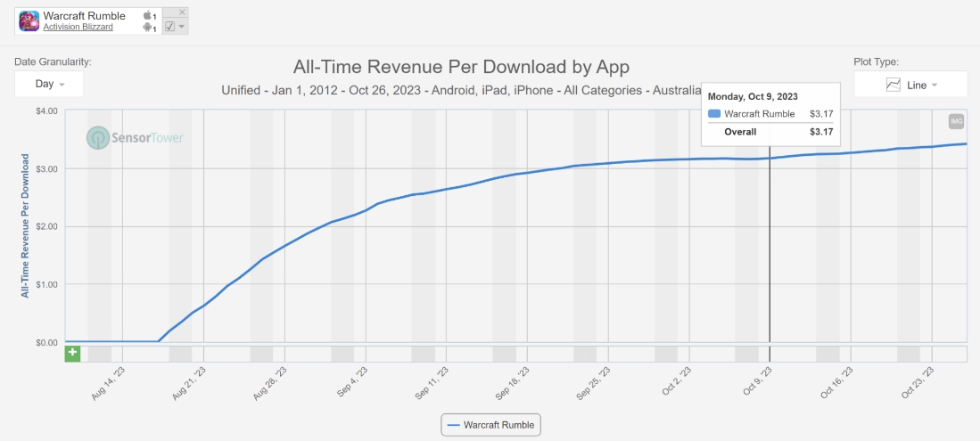Screen dimensions: 980x441
Task: Click the Warcraft Rumble title text
Action: coord(85,16)
